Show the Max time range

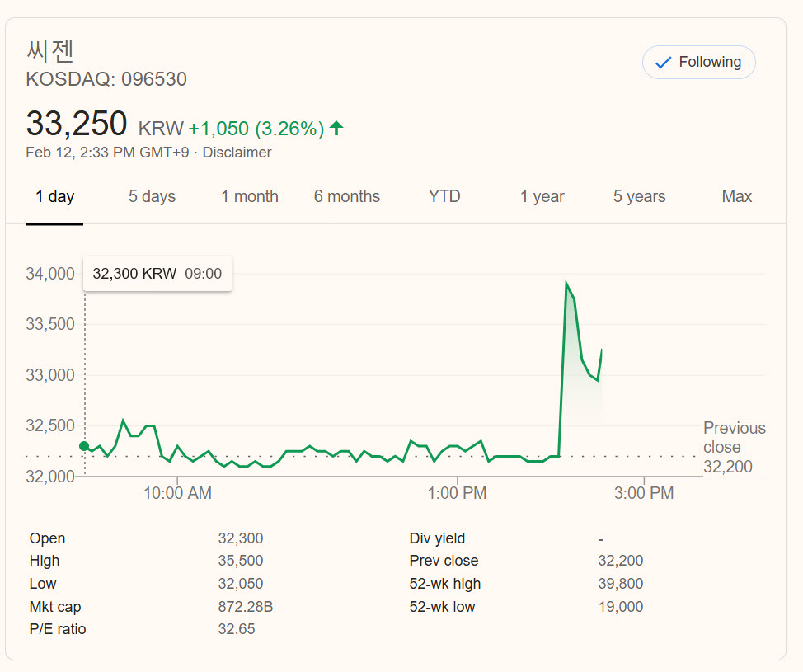click(x=736, y=197)
